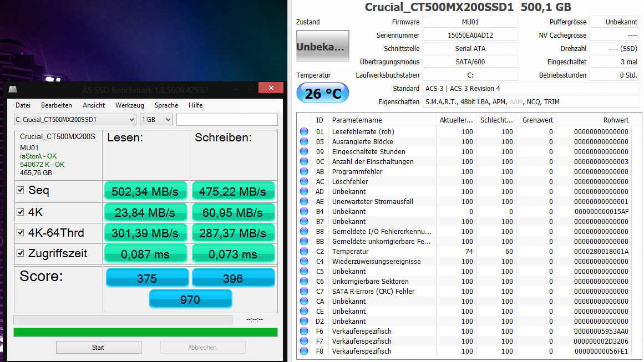
Task: Click the Aktueller... column header
Action: pos(456,120)
